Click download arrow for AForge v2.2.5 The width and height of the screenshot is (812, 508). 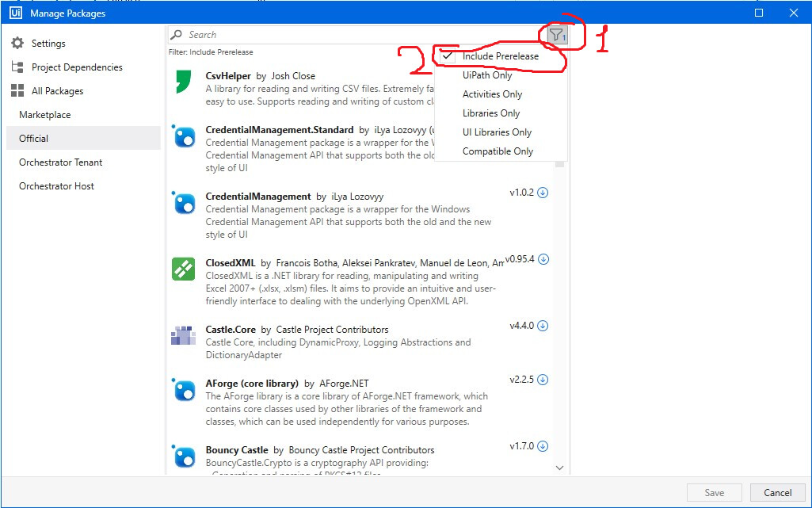(543, 380)
